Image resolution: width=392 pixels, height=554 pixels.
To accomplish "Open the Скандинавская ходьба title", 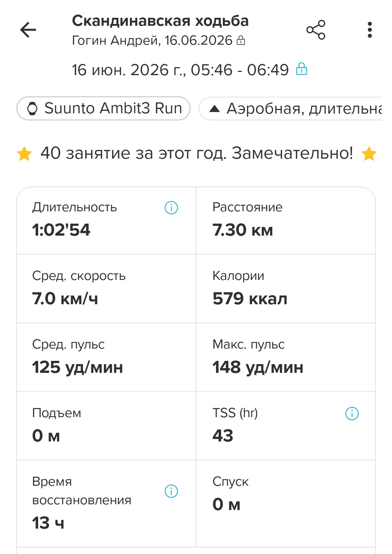I will [x=160, y=21].
